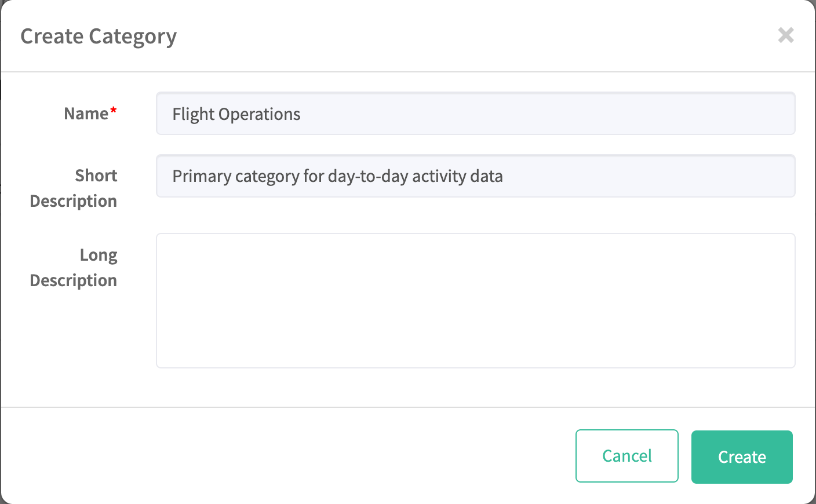Click the word "Category" in the dialog title
This screenshot has width=816, height=504.
pos(132,36)
